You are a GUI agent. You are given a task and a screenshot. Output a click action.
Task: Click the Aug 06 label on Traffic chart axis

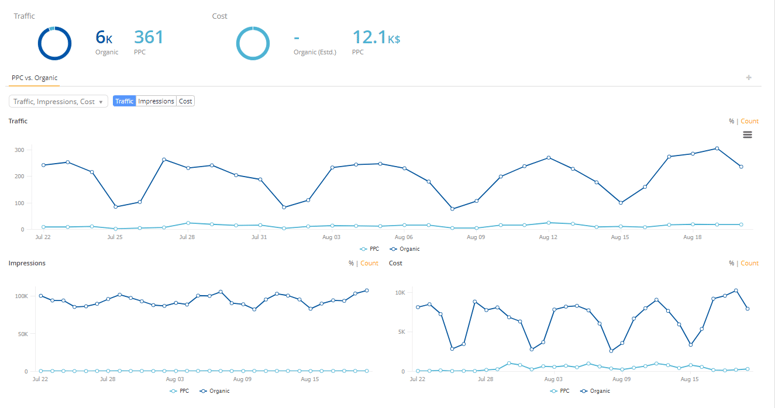point(403,237)
